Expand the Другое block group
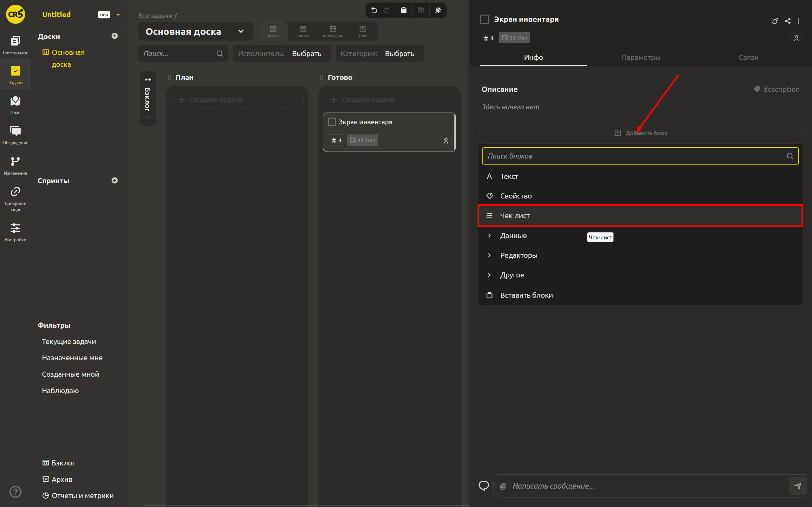 coord(640,275)
